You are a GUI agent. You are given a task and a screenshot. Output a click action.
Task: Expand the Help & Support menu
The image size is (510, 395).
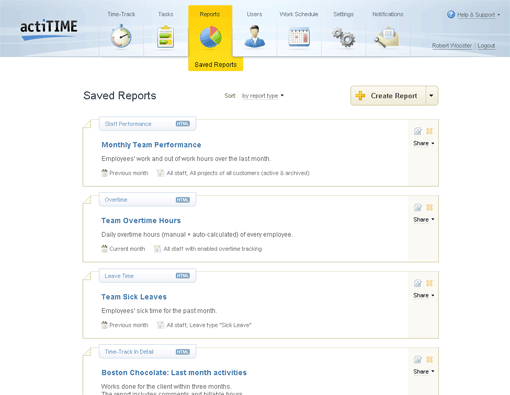click(478, 15)
